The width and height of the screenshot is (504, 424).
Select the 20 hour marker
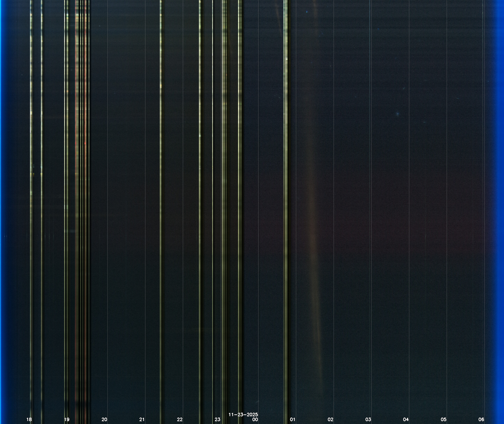click(x=104, y=419)
